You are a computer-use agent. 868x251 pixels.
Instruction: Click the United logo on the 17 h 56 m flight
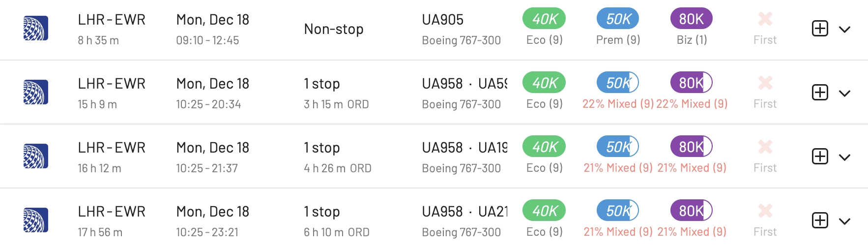click(x=36, y=220)
